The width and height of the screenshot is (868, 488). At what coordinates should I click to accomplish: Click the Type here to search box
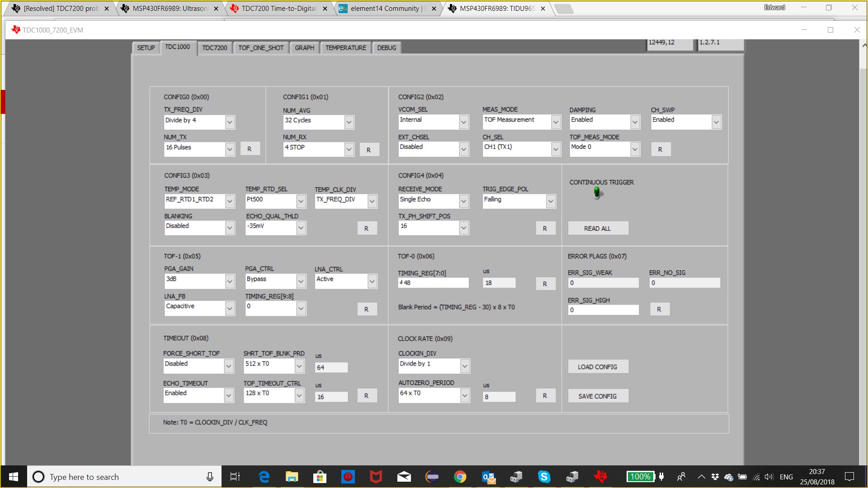pyautogui.click(x=124, y=477)
